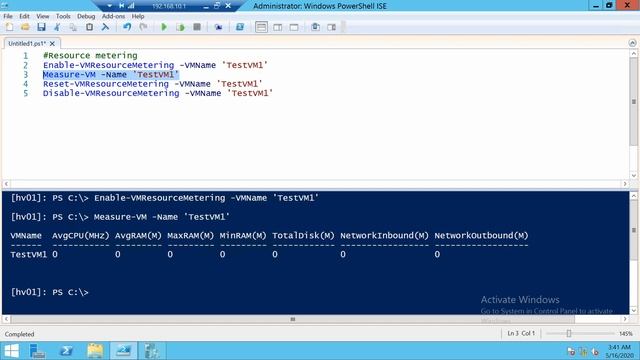Click the Paste clipboard icon

[89, 27]
